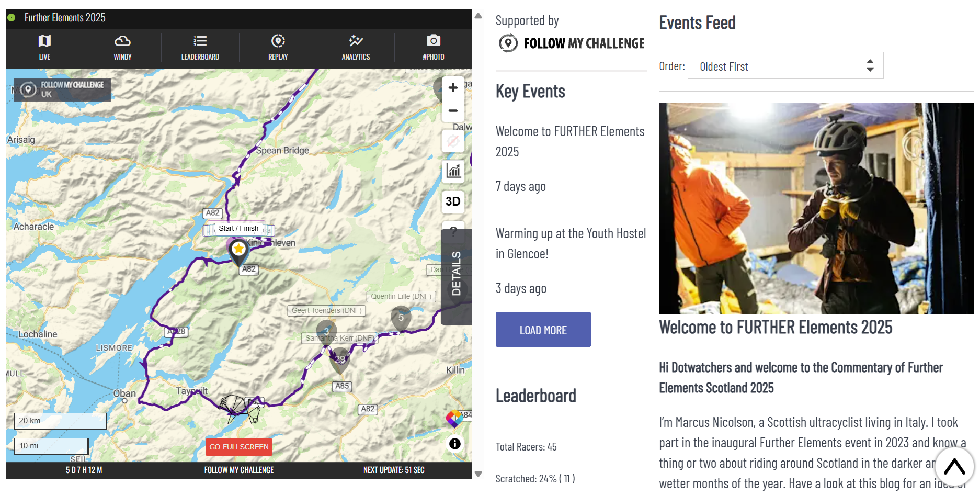Open the Analytics view

click(355, 48)
